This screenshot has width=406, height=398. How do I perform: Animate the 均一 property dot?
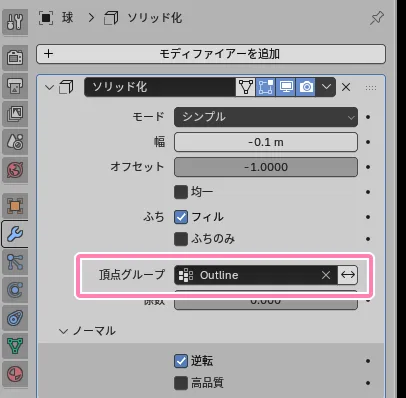pos(368,192)
